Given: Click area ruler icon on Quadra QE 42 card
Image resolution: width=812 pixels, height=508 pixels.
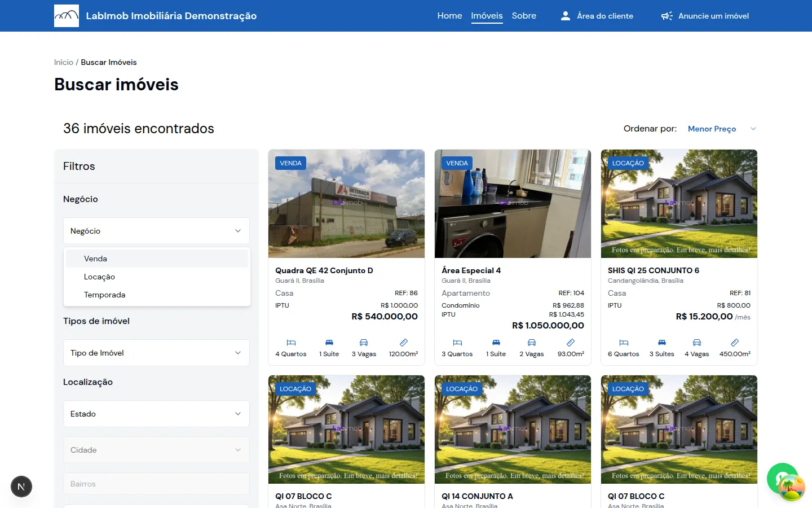Looking at the screenshot, I should click(404, 343).
